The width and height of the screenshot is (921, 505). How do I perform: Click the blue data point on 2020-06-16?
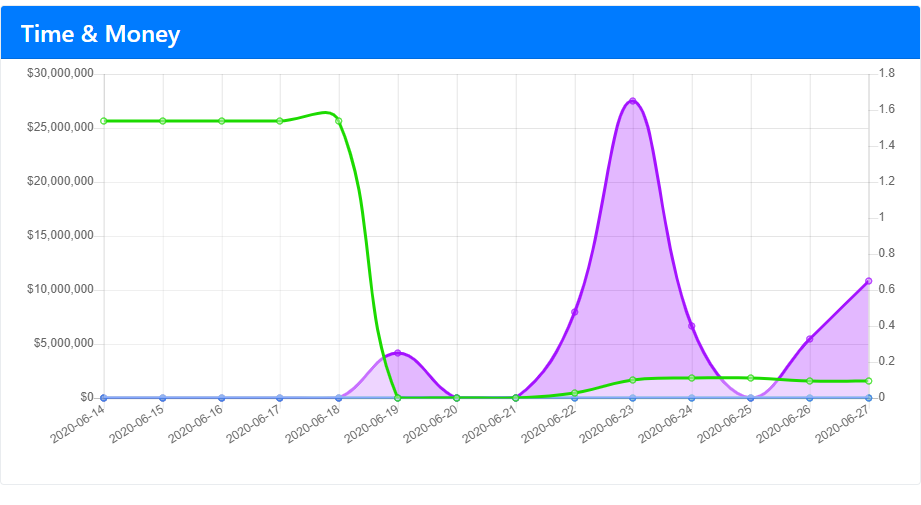tap(221, 398)
